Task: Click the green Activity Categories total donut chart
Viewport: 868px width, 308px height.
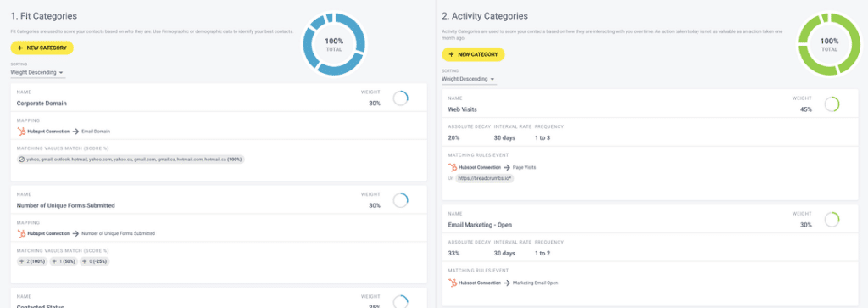Action: 829,44
